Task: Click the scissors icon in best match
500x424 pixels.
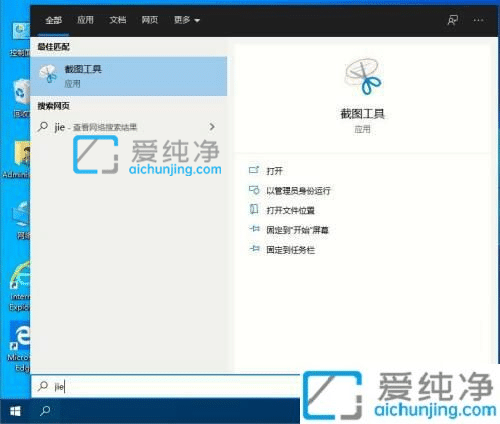Action: [x=48, y=74]
